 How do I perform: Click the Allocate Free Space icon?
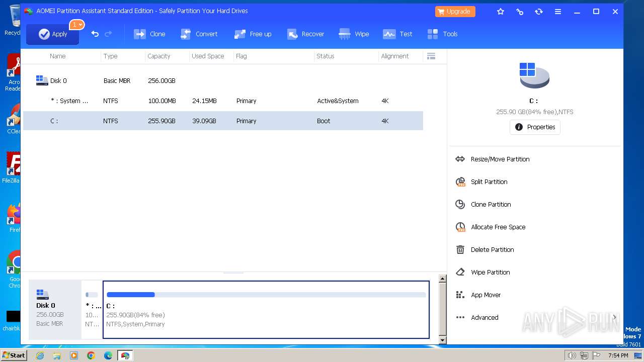(x=460, y=227)
